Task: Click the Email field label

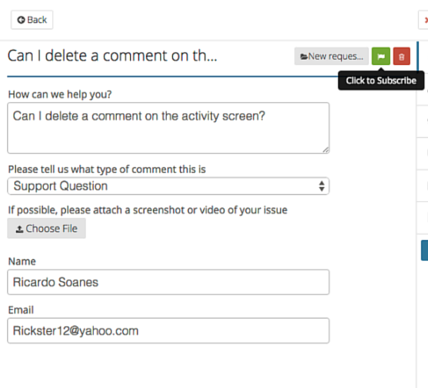Action: point(21,310)
